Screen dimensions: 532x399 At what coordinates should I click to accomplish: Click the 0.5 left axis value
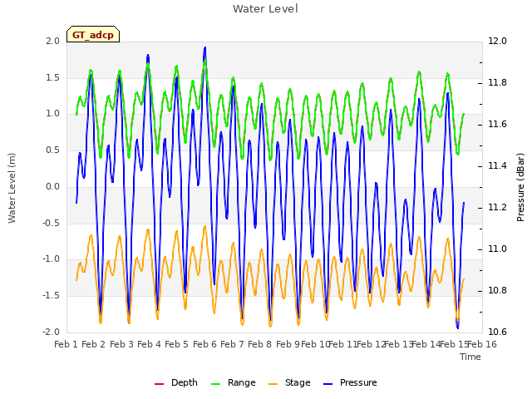pyautogui.click(x=52, y=150)
